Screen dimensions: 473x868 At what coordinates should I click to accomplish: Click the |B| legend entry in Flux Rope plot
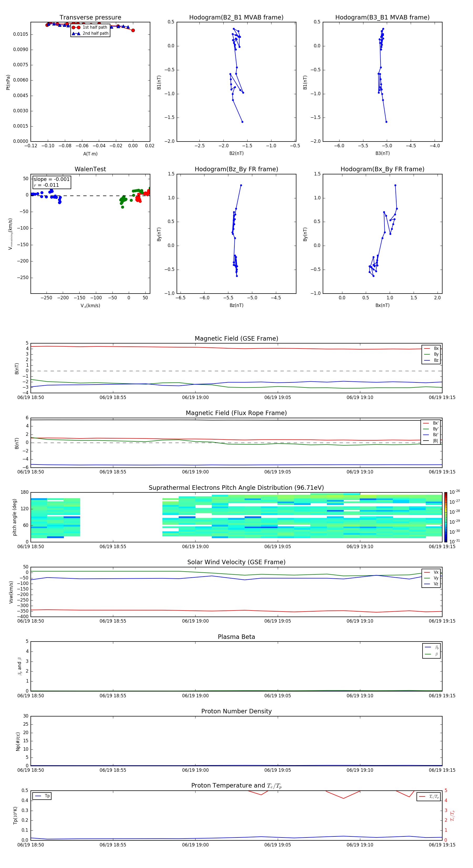point(431,441)
